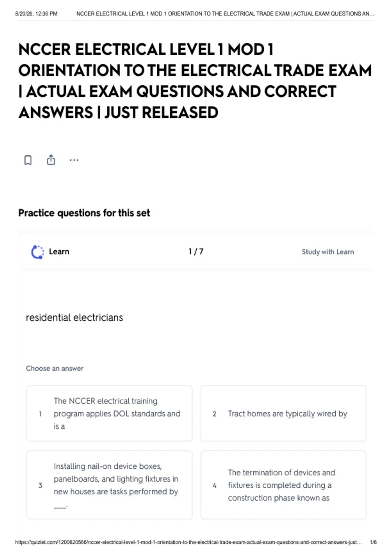Click the quizlet.com URL in the footer
This screenshot has width=392, height=556.
(188, 542)
